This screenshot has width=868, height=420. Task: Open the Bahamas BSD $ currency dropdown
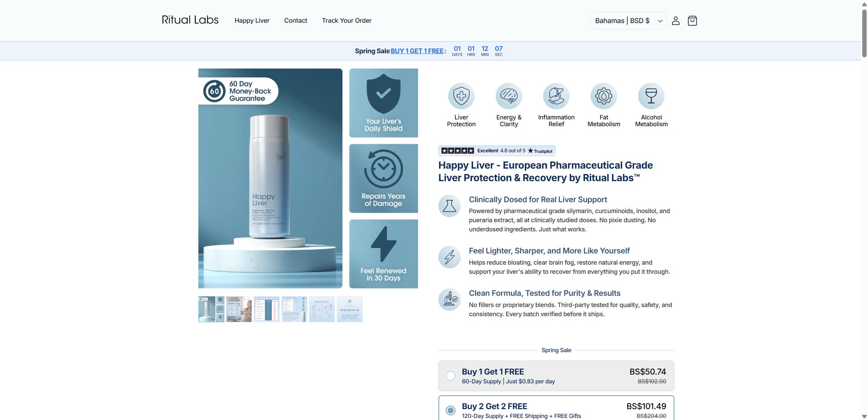[628, 21]
